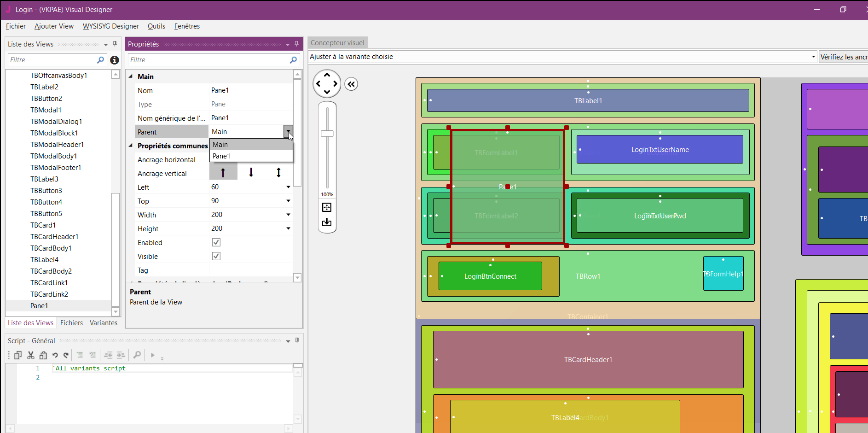Click the copy icon in Script toolbar
Viewport: 868px width, 433px height.
click(x=18, y=355)
